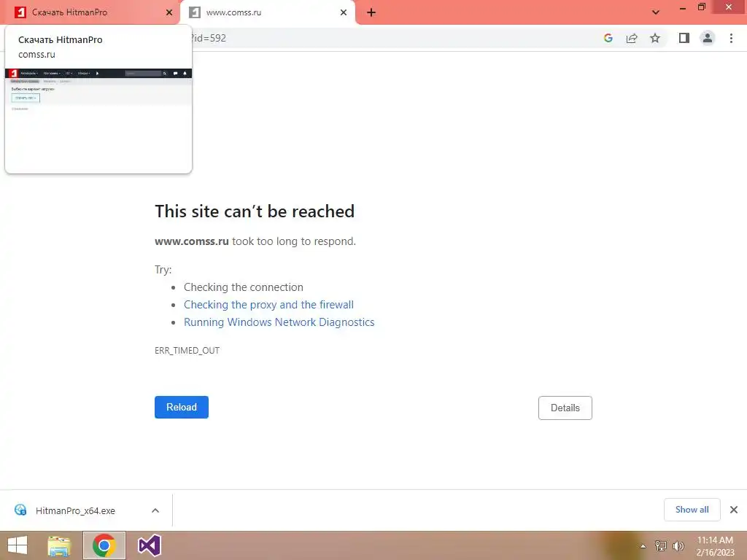Click the Reload button
747x560 pixels.
182,407
